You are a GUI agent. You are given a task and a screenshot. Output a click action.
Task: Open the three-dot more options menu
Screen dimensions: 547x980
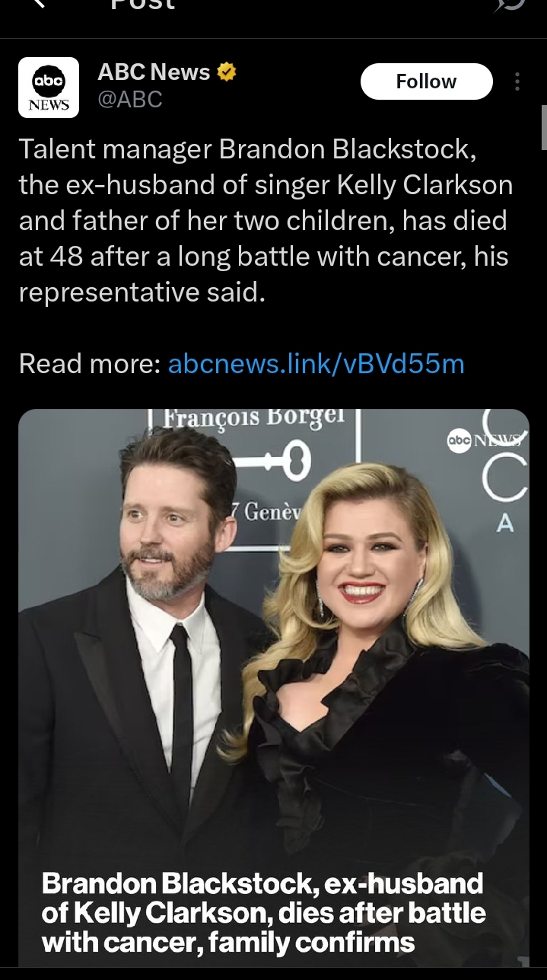click(x=517, y=81)
